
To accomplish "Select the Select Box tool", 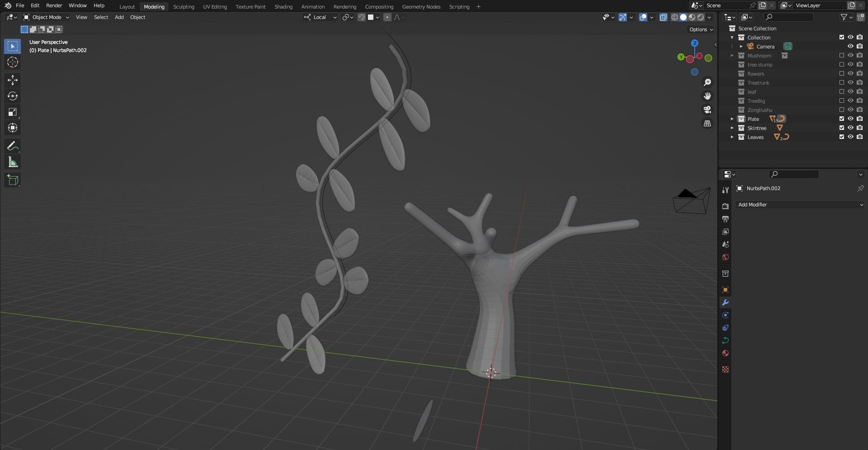I will (13, 46).
